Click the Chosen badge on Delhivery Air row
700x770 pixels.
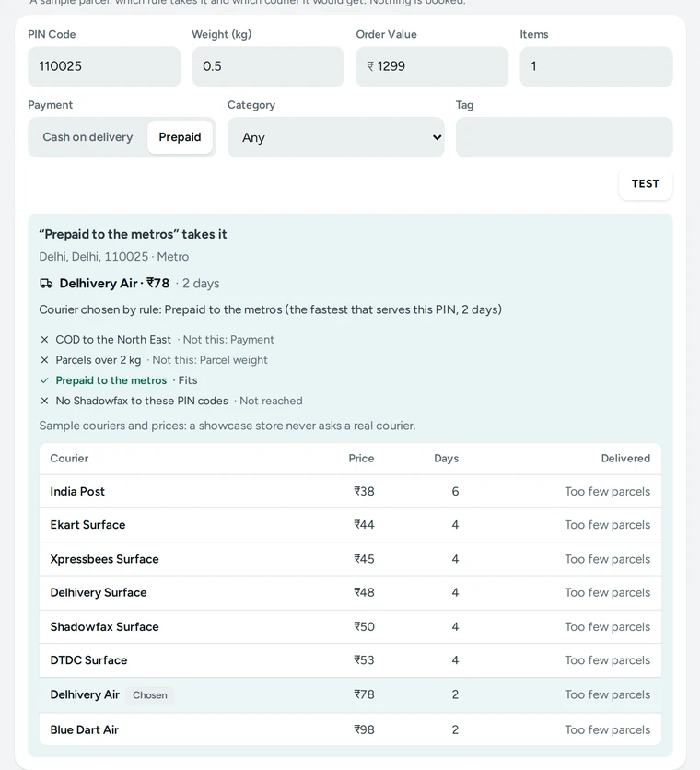click(x=150, y=695)
